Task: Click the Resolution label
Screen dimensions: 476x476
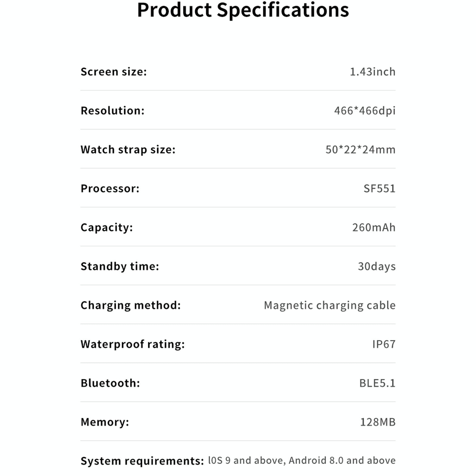Action: pyautogui.click(x=112, y=111)
